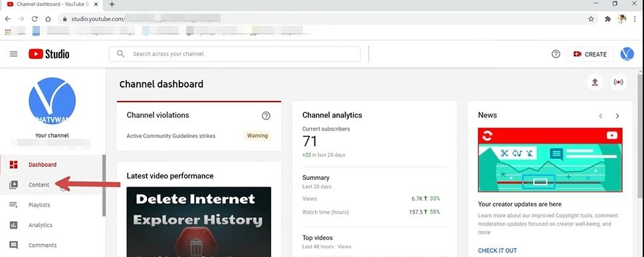Click the Channel violations help icon

coord(266,116)
